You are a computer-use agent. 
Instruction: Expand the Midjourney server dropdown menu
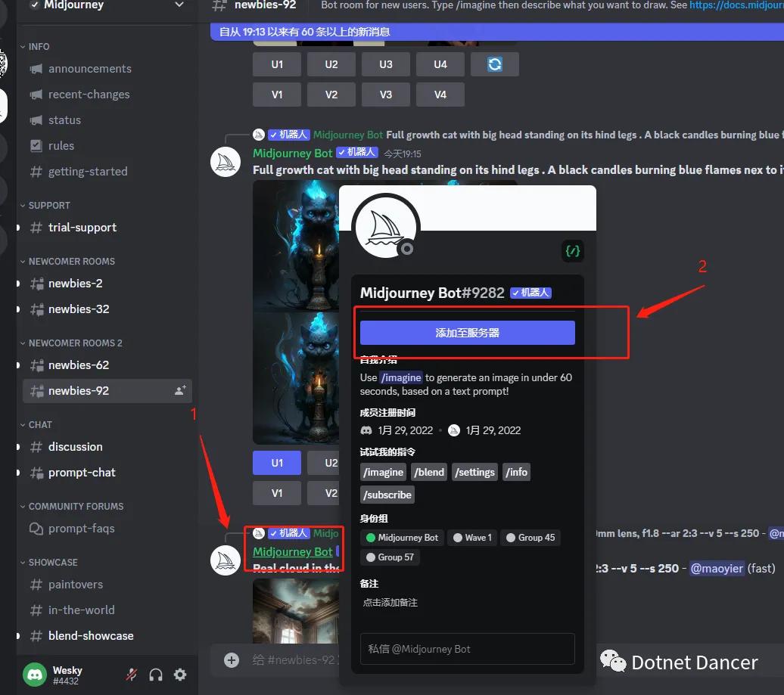pos(179,5)
